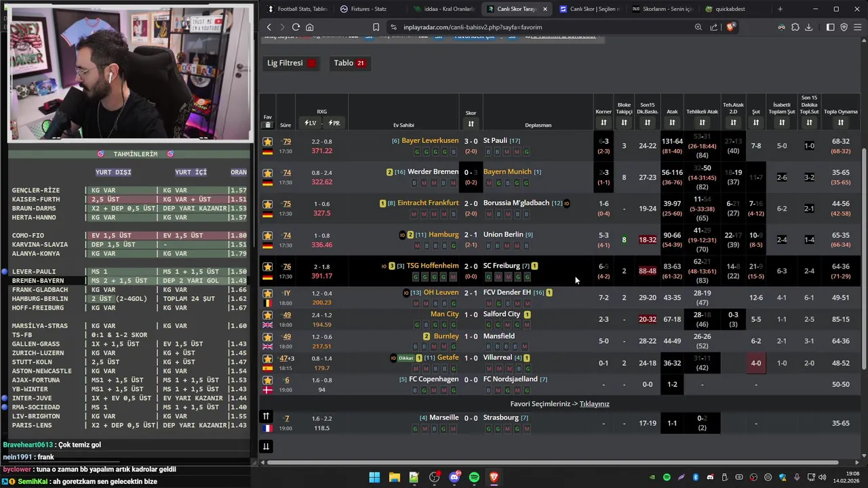This screenshot has width=868, height=488.
Task: Sort table by Korner column arrows
Action: [604, 123]
